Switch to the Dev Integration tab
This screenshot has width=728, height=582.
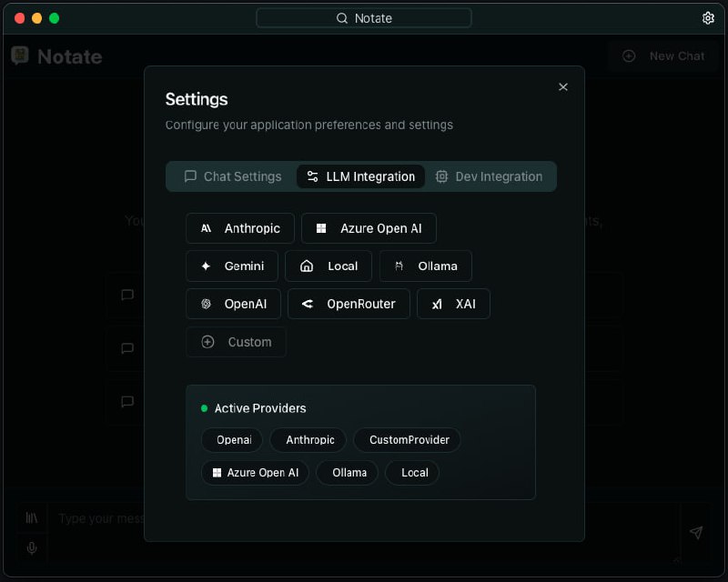489,176
